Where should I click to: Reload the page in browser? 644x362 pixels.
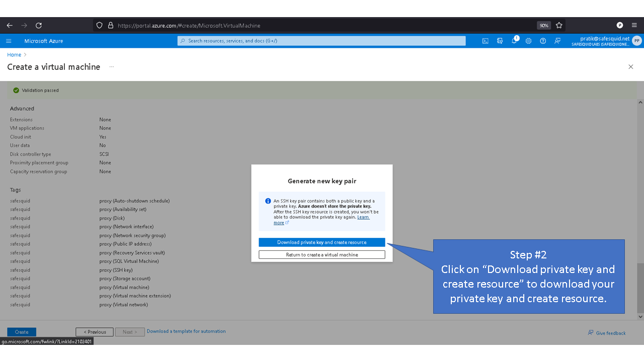(39, 25)
